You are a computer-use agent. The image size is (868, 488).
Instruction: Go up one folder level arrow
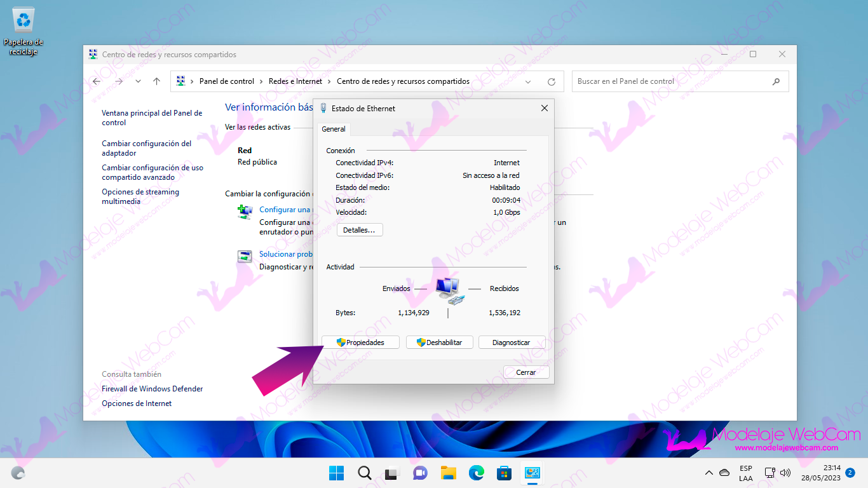pos(156,81)
